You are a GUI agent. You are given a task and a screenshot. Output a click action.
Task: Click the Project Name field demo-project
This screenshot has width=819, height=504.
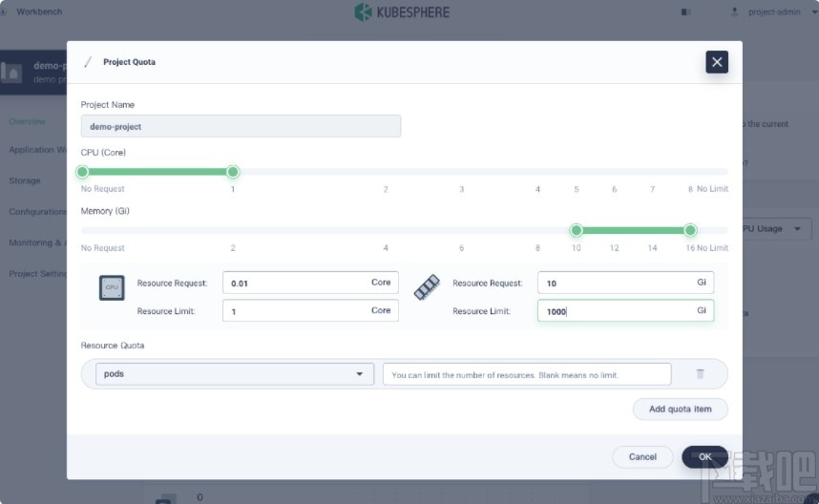[x=241, y=126]
